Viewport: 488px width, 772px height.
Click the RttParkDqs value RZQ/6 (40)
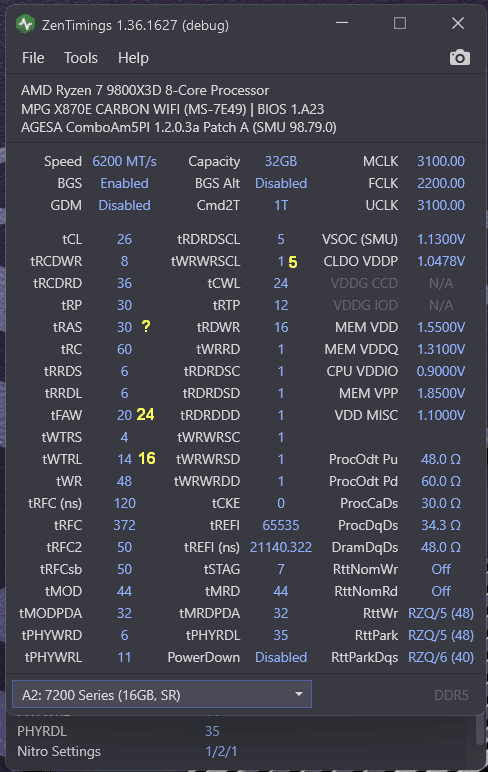coord(441,658)
